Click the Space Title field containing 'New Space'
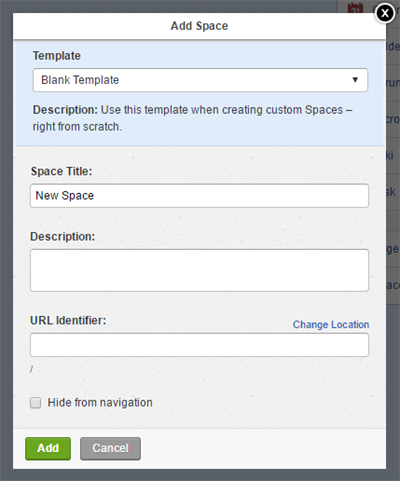 pyautogui.click(x=199, y=196)
